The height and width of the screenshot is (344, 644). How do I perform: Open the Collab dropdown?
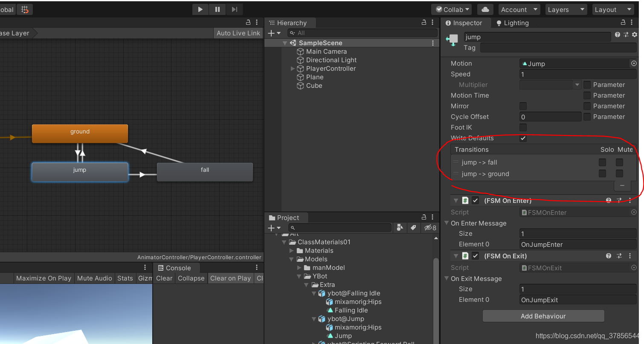[451, 9]
